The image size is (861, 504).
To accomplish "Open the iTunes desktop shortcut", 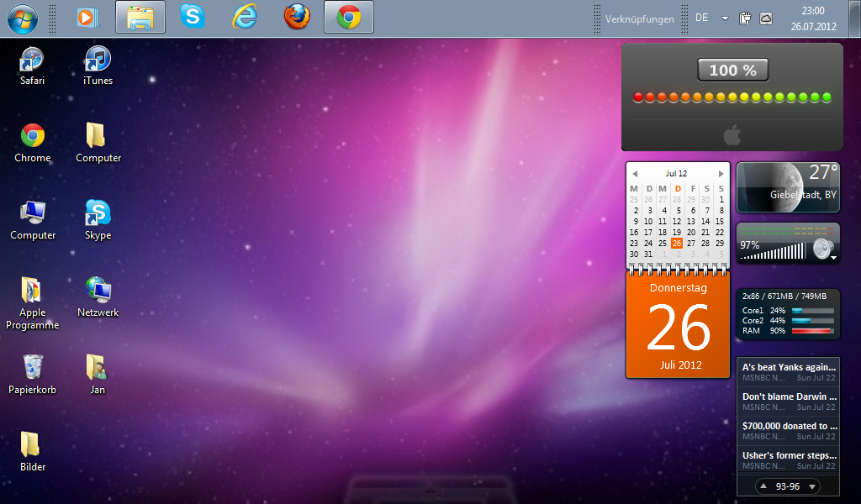I will tap(98, 66).
